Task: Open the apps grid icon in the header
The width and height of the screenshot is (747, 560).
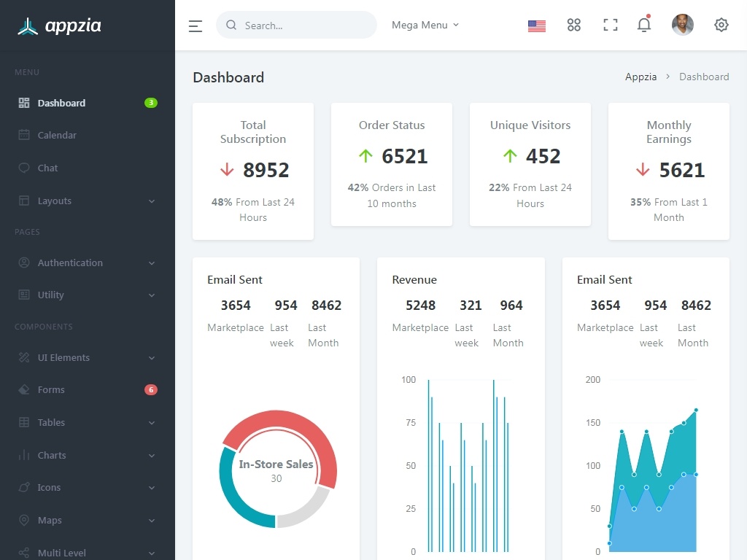Action: (573, 25)
